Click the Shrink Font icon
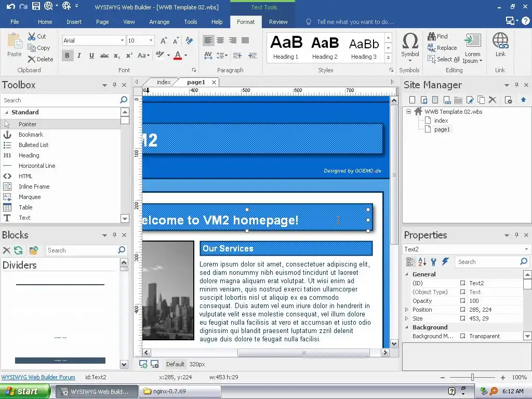The height and width of the screenshot is (399, 532). [x=176, y=41]
